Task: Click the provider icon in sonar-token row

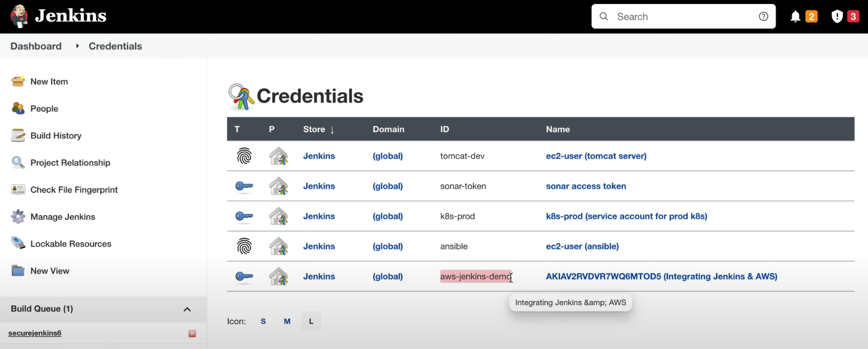Action: pos(279,186)
